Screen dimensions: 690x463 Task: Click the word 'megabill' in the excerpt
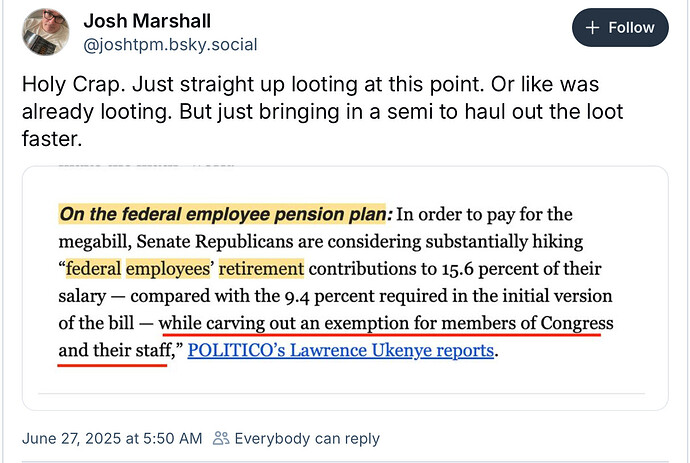pos(93,241)
